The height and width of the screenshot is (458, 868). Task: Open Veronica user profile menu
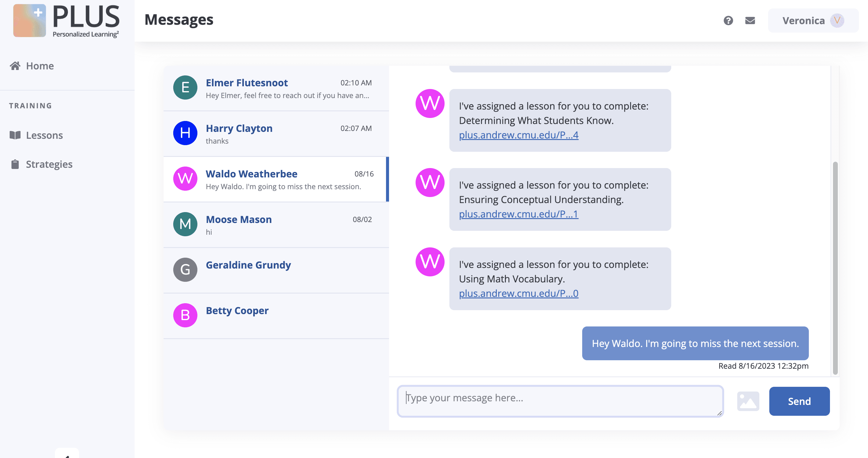click(813, 21)
